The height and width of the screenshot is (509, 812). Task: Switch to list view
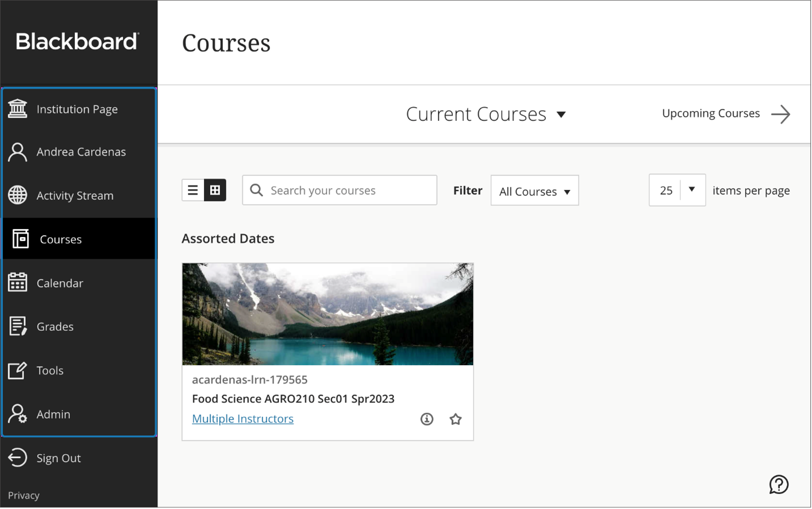[x=193, y=190]
